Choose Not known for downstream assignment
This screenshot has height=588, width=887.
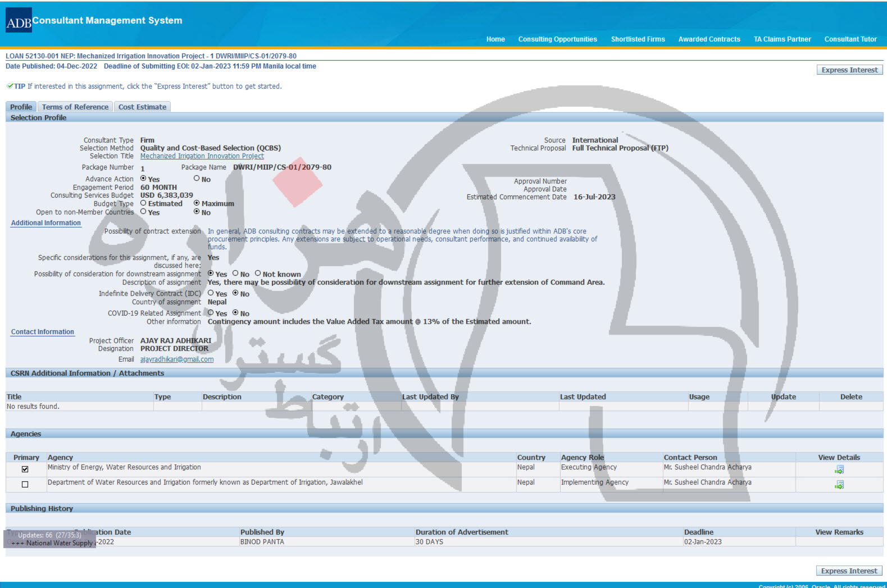click(x=258, y=274)
